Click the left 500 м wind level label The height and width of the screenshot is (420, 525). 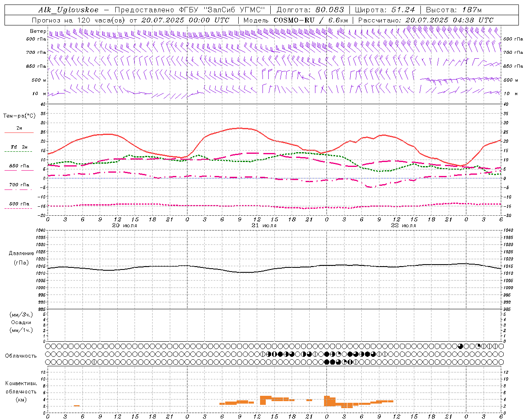pyautogui.click(x=39, y=80)
